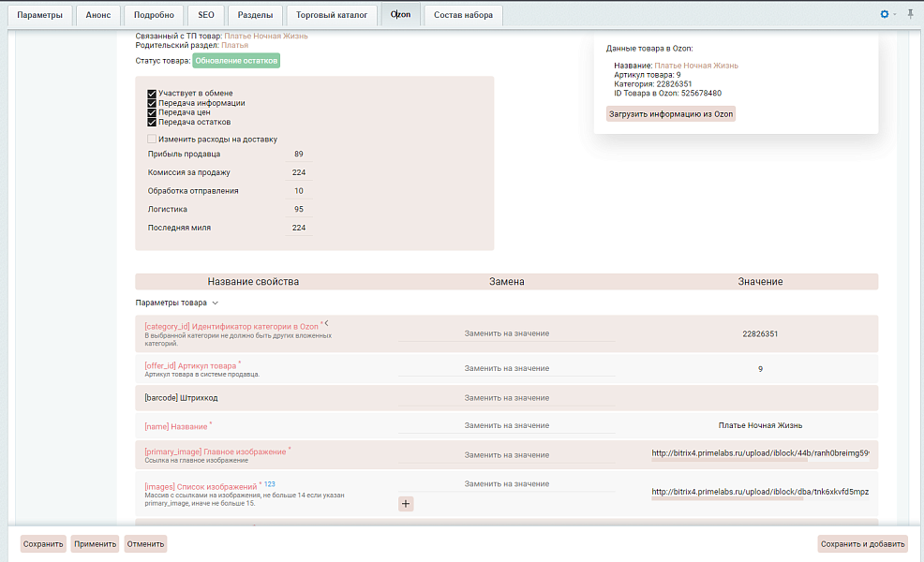Switch to the 'Торговый каталог' tab
924x562 pixels.
(x=332, y=15)
